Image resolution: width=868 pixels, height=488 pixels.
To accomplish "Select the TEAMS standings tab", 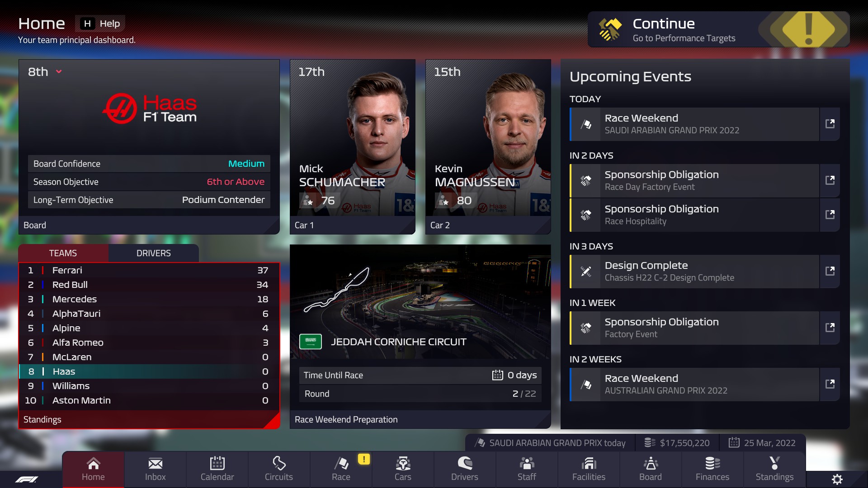I will tap(63, 253).
